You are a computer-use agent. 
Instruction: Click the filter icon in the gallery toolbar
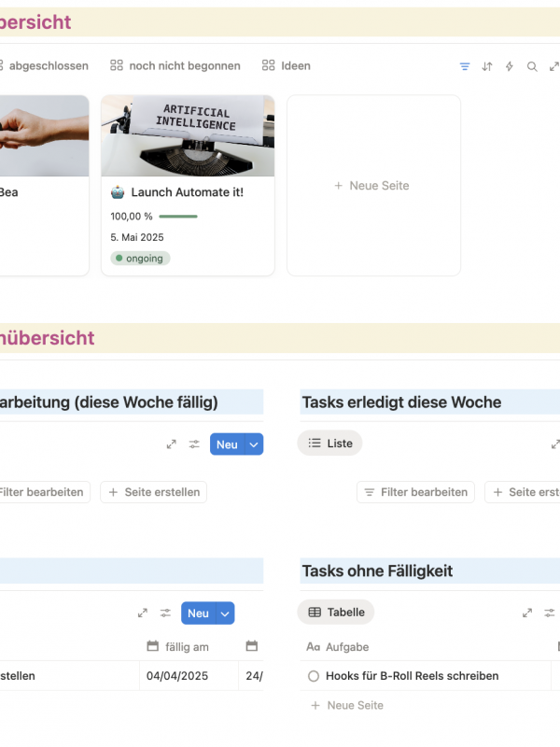click(465, 66)
